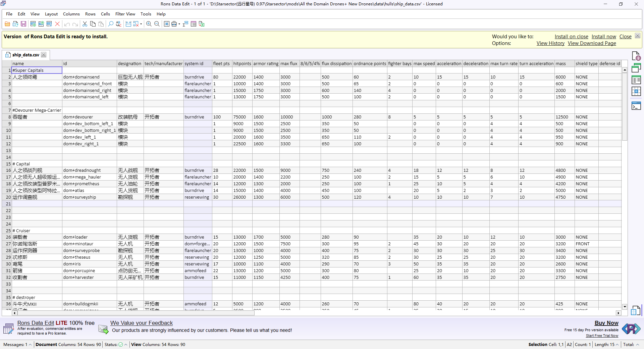
Task: Click the Export to Excel icon
Action: click(x=202, y=24)
